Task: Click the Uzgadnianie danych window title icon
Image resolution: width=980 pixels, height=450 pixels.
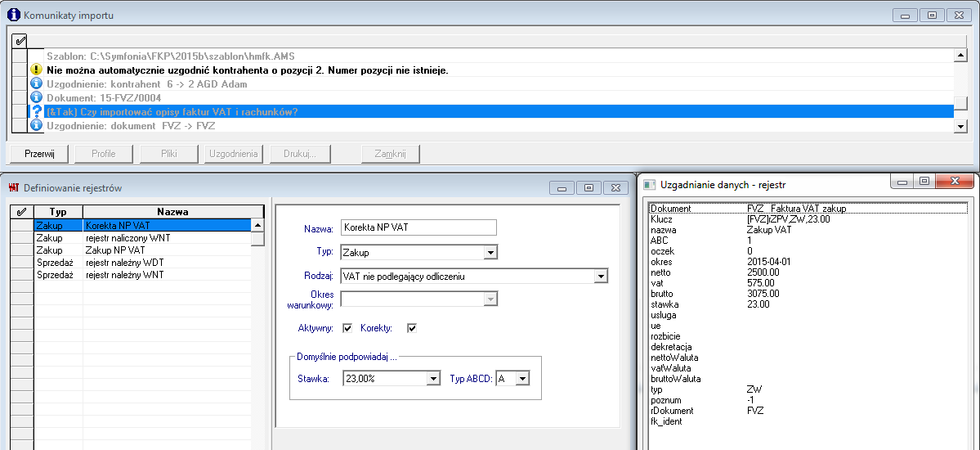Action: 650,184
